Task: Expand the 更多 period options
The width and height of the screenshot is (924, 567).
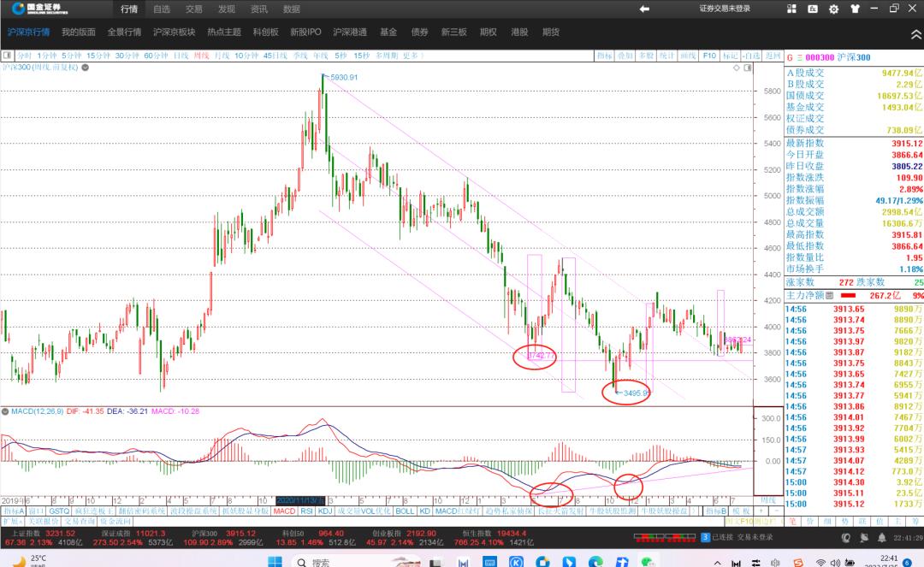Action: click(x=412, y=56)
